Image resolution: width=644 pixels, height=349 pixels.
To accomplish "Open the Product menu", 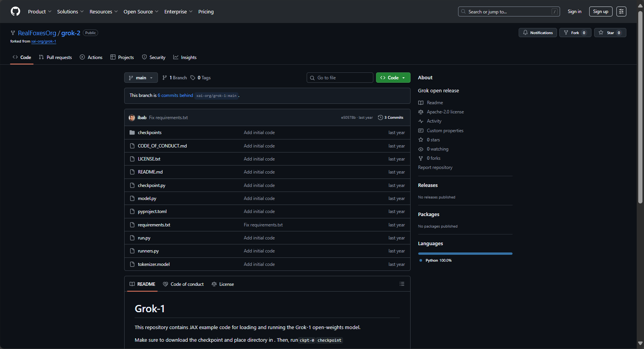I will (x=39, y=11).
